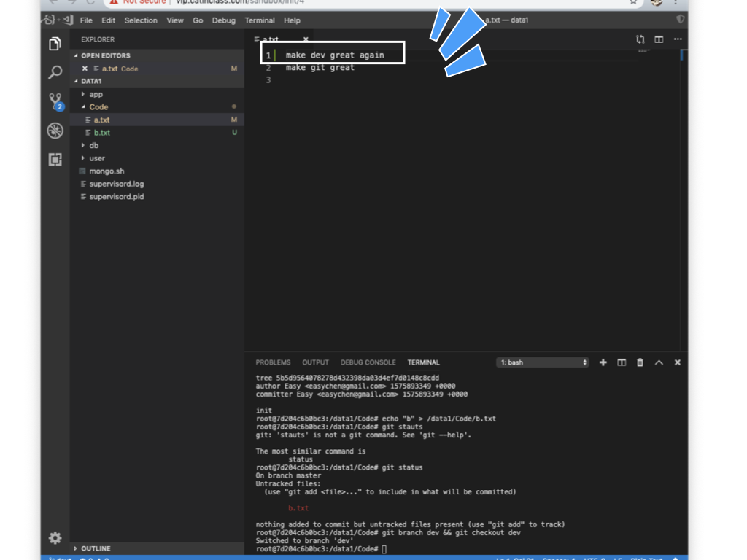Kill terminal with trash icon
The width and height of the screenshot is (747, 560).
640,362
